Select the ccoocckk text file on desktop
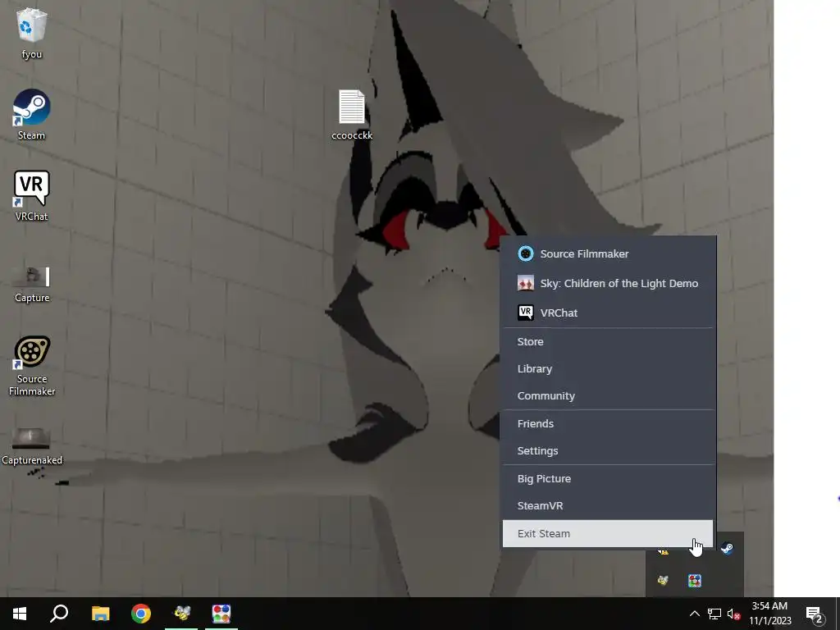 click(352, 115)
